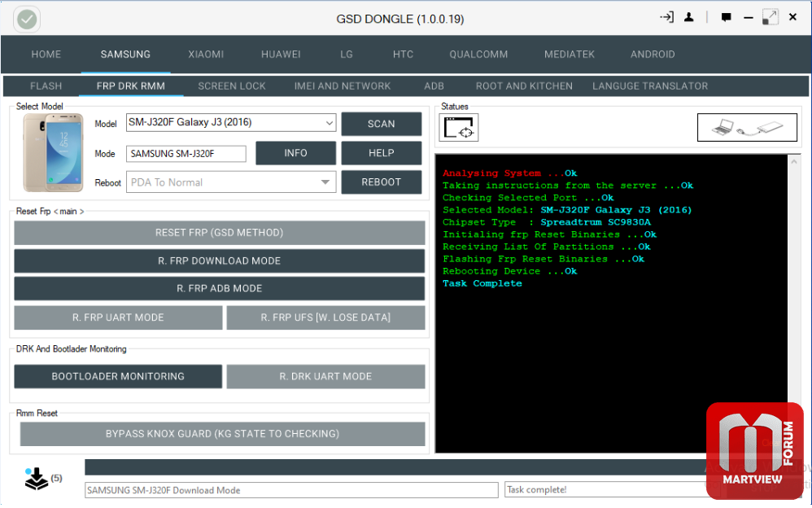
Task: Open the ADB sub-tab
Action: [x=434, y=86]
